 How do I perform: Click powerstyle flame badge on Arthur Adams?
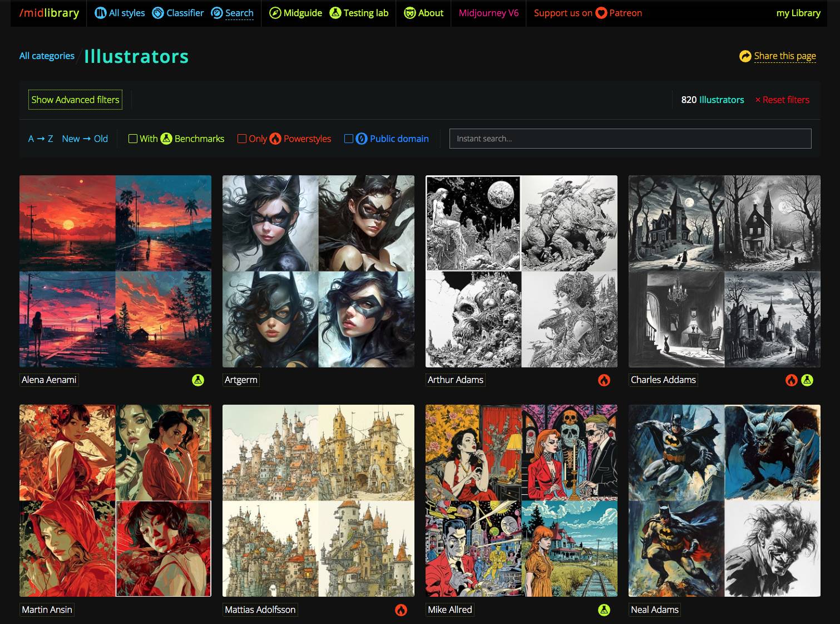click(x=604, y=380)
